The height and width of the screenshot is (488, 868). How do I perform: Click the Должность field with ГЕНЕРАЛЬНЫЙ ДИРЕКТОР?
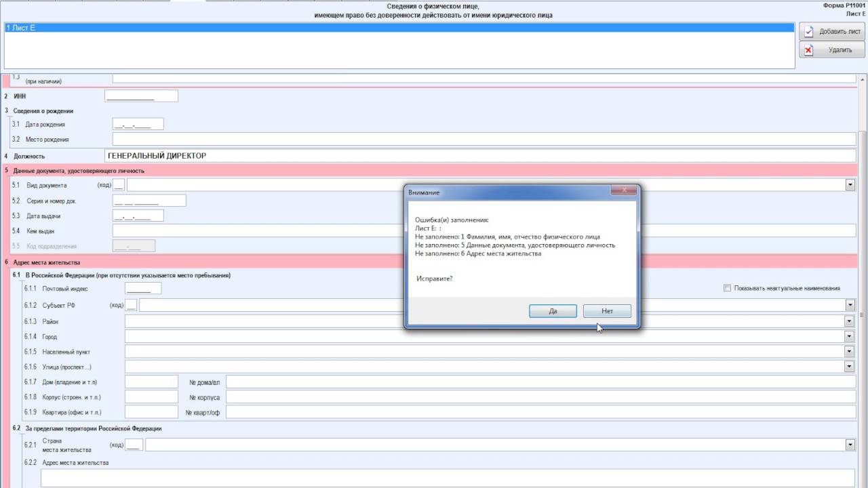click(480, 156)
